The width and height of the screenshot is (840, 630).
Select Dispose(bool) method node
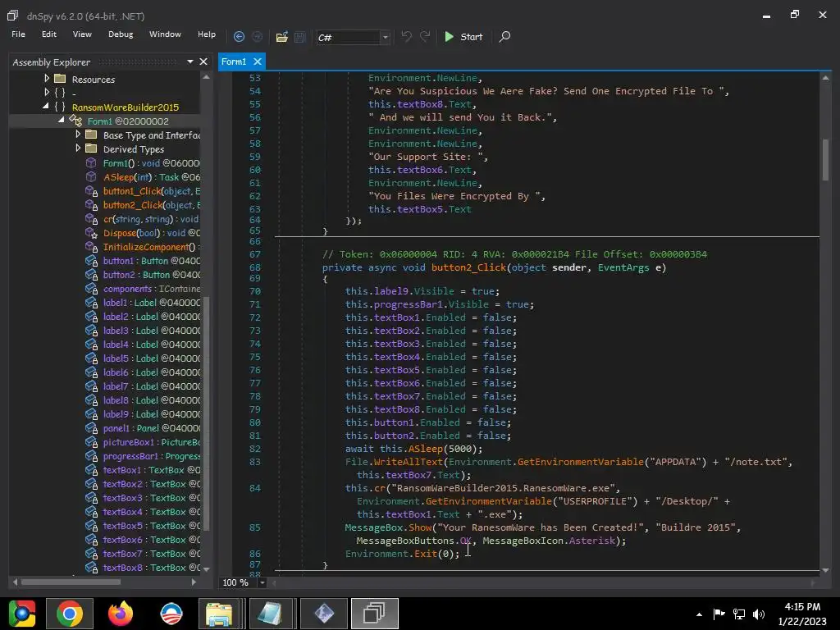(x=151, y=233)
